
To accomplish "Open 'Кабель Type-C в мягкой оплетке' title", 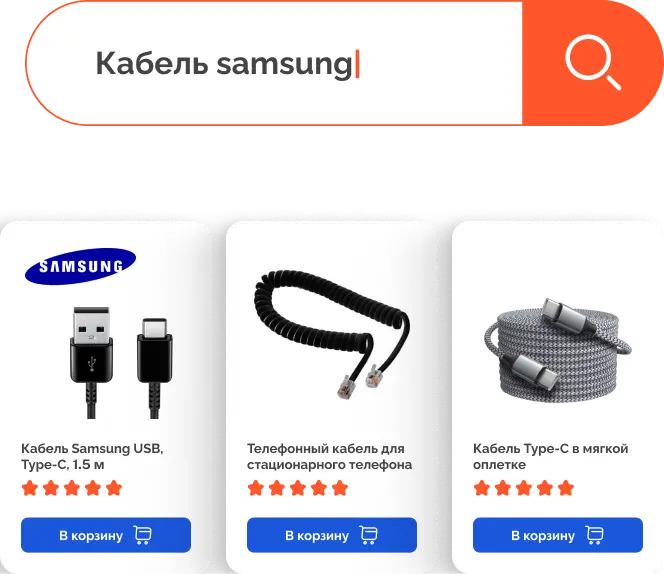I will tap(551, 456).
